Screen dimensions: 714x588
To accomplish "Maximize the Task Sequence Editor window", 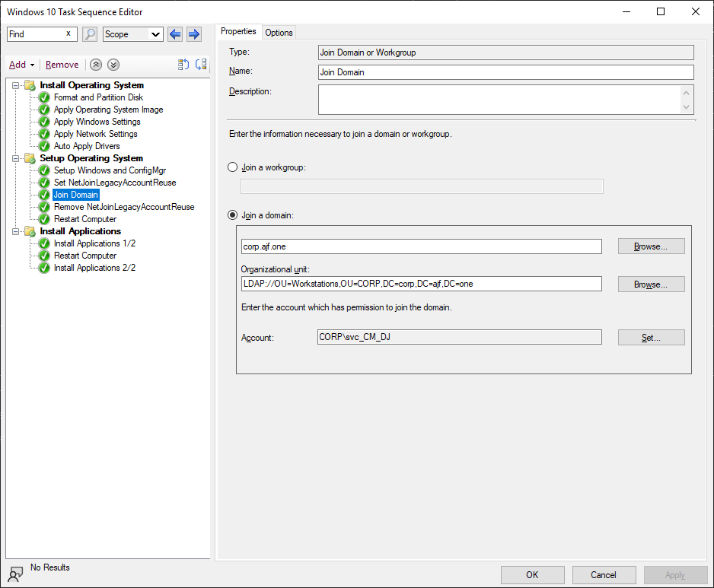I will [x=661, y=12].
